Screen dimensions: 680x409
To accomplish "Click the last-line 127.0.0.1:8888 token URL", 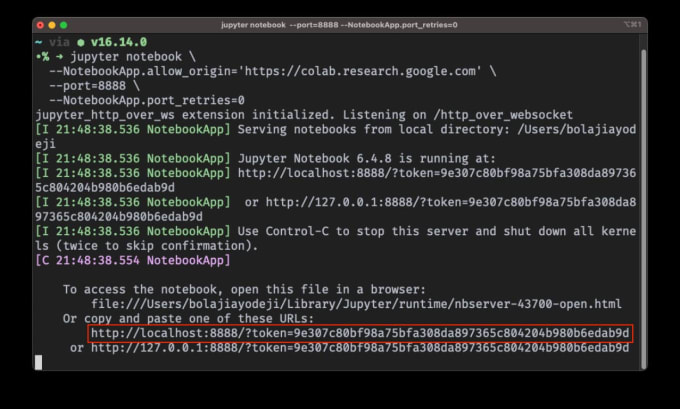I will tap(360, 348).
